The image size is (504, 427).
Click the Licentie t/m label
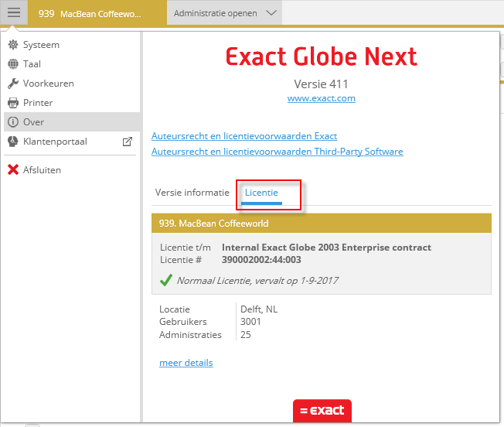pyautogui.click(x=186, y=248)
